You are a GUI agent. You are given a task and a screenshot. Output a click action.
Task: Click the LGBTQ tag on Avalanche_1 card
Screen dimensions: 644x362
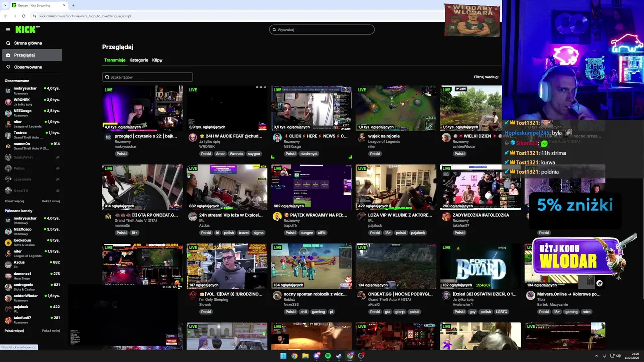click(501, 312)
